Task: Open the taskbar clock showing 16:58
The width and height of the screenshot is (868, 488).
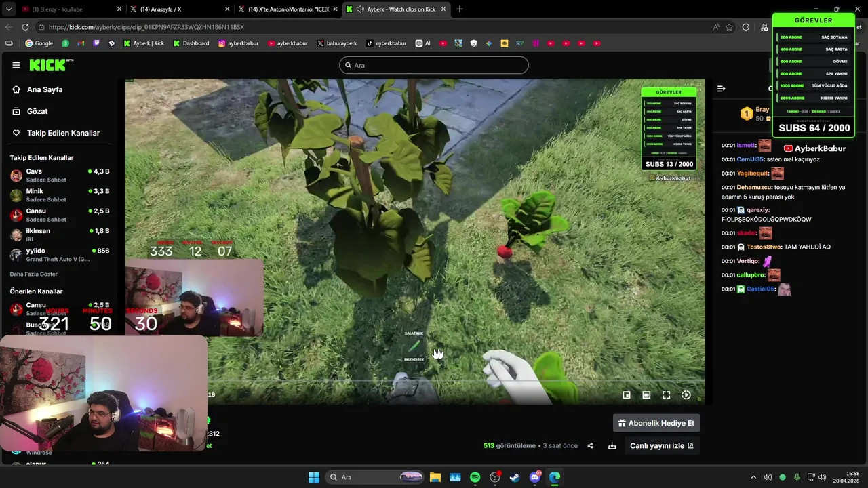Action: coord(846,477)
